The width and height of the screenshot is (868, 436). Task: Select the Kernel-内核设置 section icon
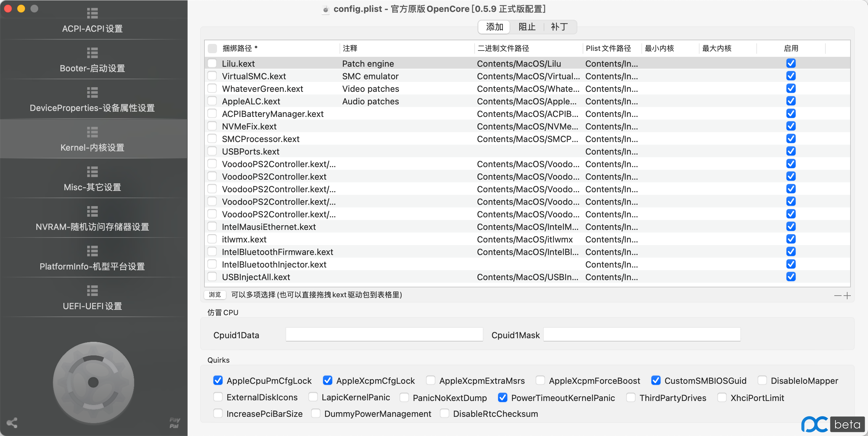pos(92,132)
